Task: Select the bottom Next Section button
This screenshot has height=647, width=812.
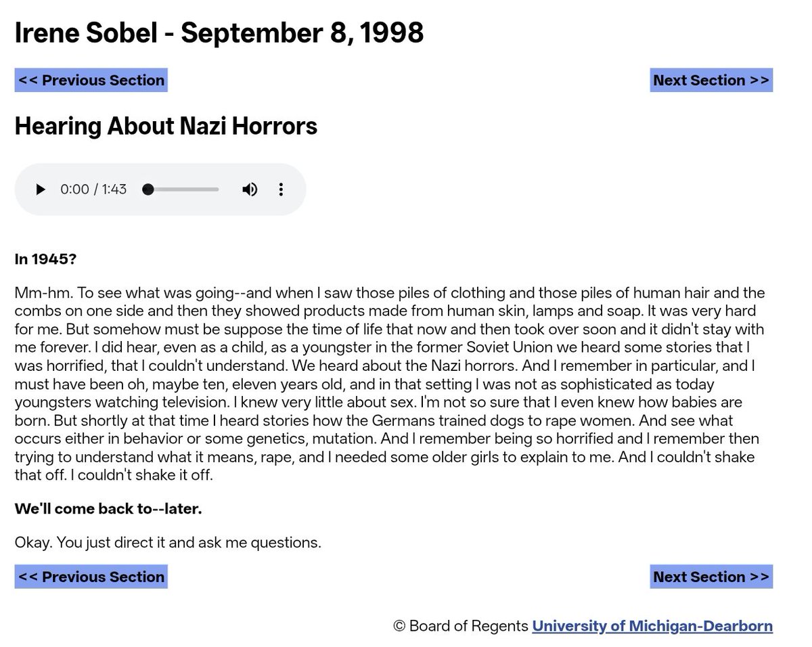Action: [x=711, y=577]
